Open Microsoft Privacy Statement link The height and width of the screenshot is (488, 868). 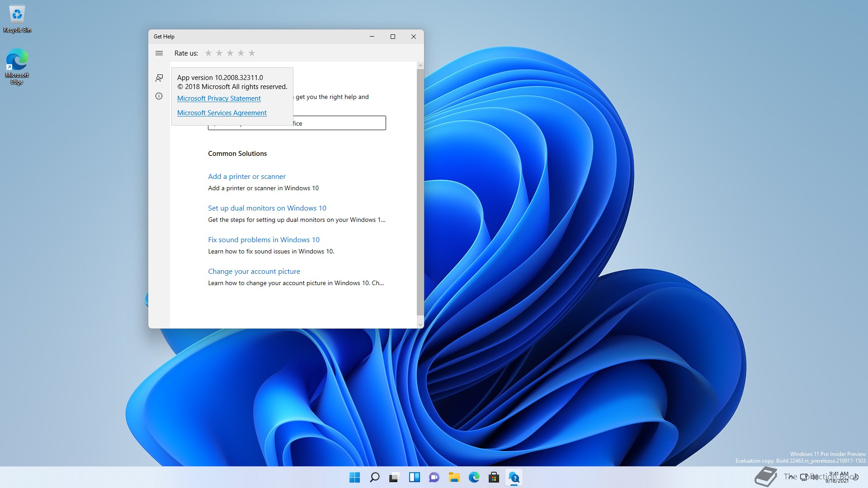tap(219, 99)
